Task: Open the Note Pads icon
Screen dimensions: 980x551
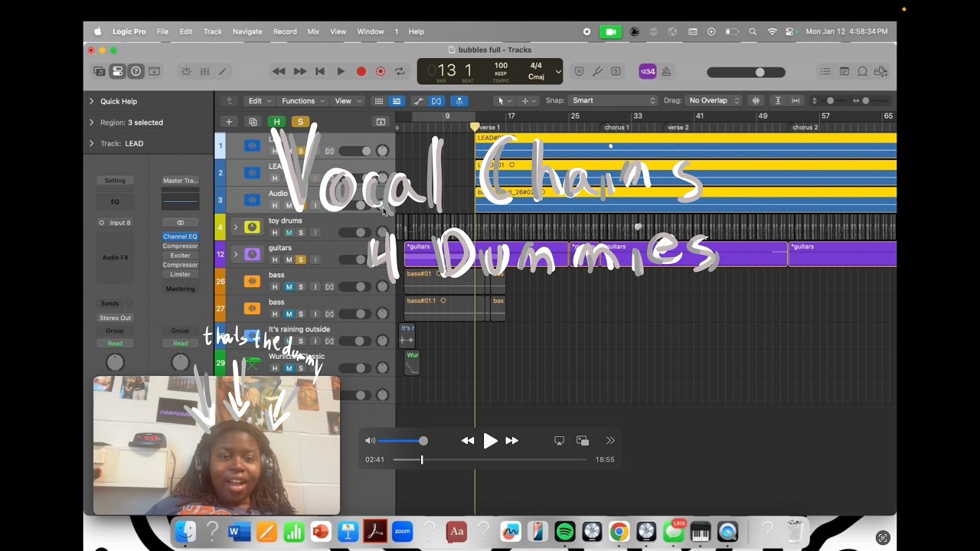Action: click(844, 71)
